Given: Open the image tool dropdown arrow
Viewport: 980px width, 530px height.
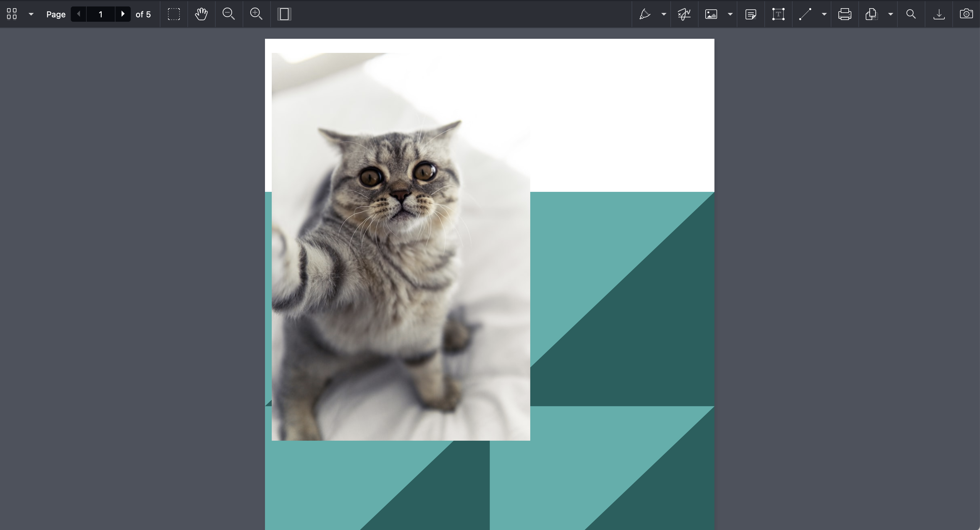Looking at the screenshot, I should coord(730,14).
